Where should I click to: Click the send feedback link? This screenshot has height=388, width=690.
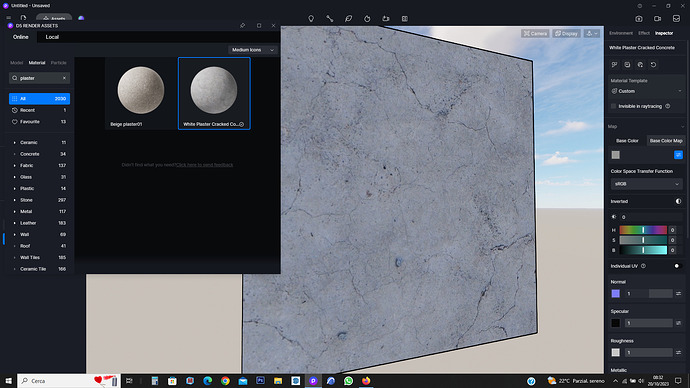[x=205, y=165]
